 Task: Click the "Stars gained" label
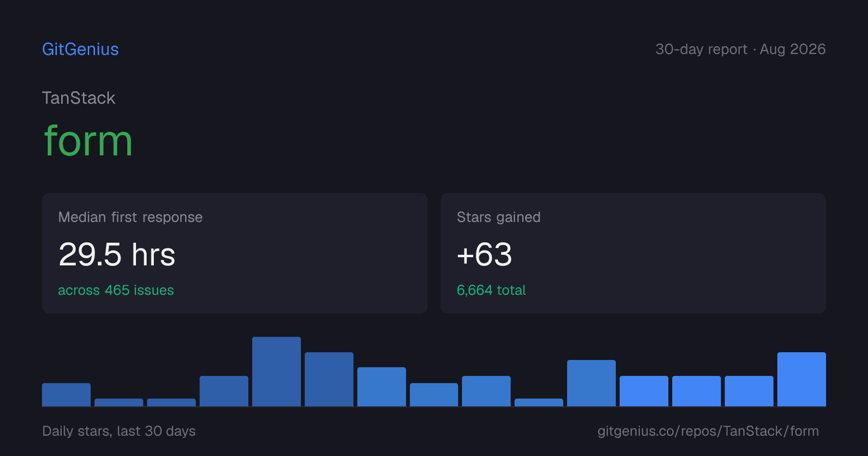coord(499,217)
